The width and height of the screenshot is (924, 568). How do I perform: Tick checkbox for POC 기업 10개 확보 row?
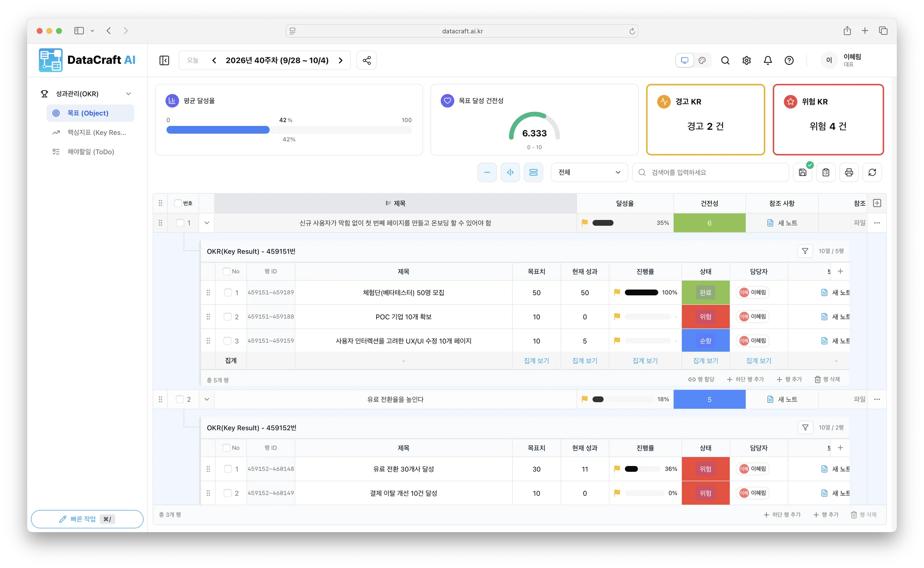click(228, 317)
